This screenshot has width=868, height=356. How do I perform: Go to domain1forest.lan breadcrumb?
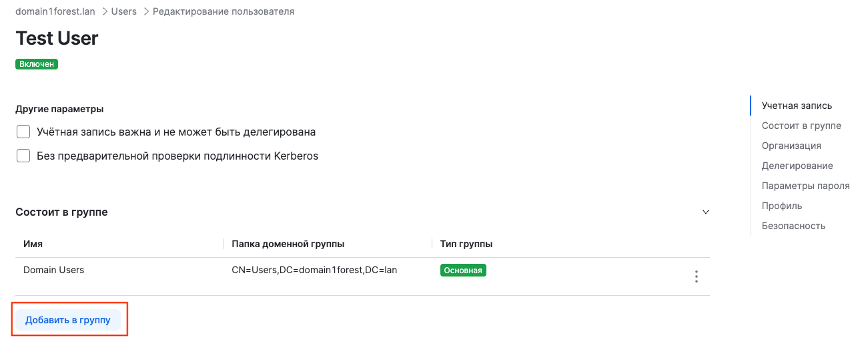(x=55, y=11)
